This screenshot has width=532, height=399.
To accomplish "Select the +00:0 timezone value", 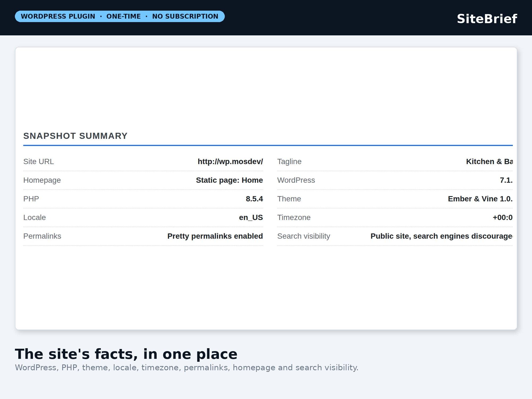I will [x=502, y=217].
